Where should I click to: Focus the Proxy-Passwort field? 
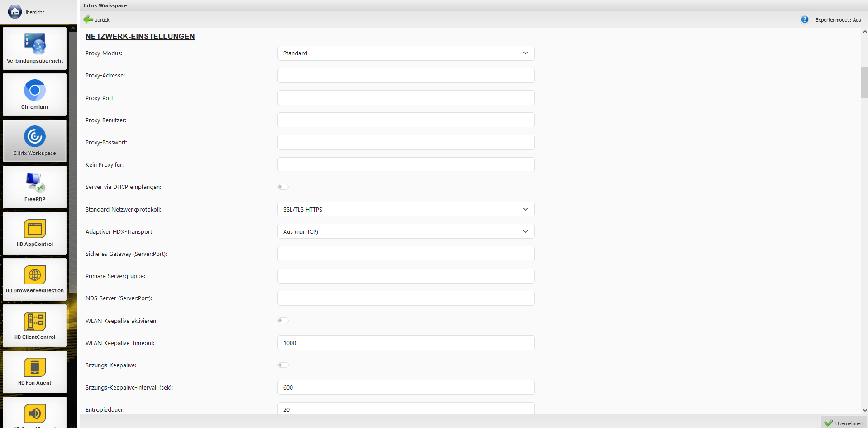(x=406, y=142)
